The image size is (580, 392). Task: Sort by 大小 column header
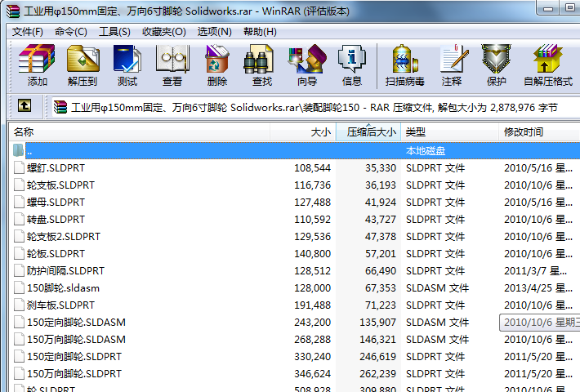(303, 132)
